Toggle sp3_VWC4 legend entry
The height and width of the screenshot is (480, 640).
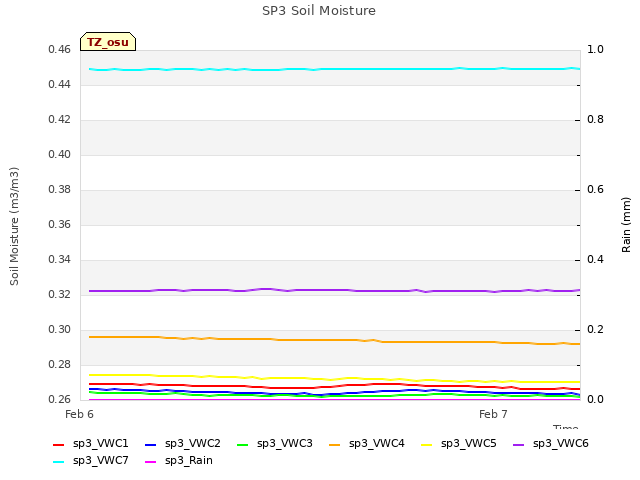(x=367, y=444)
